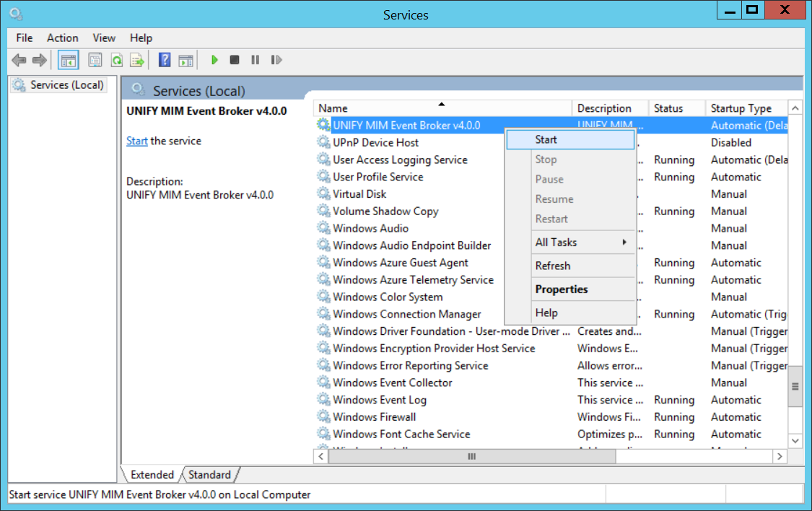Sort by the Startup Type column header

click(746, 108)
